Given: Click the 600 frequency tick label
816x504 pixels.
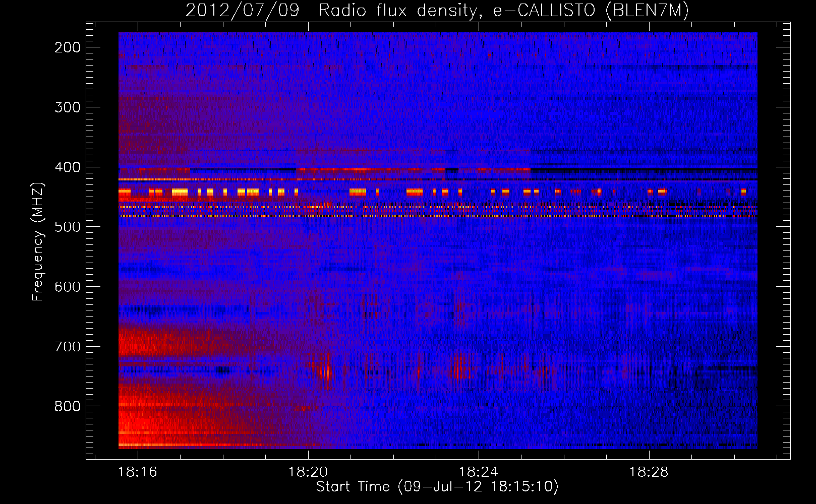Looking at the screenshot, I should (x=68, y=287).
